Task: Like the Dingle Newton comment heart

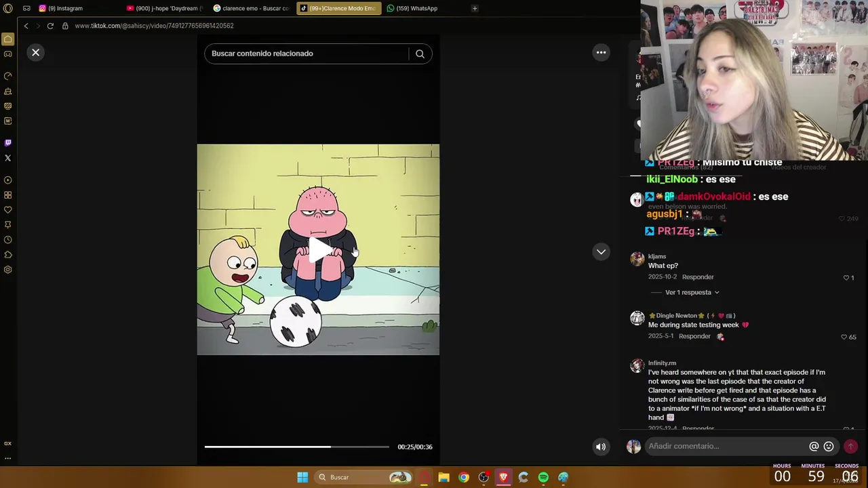Action: tap(844, 337)
